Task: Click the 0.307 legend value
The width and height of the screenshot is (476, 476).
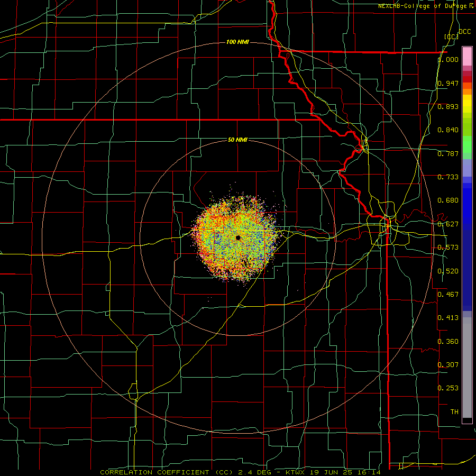Action: coord(448,365)
